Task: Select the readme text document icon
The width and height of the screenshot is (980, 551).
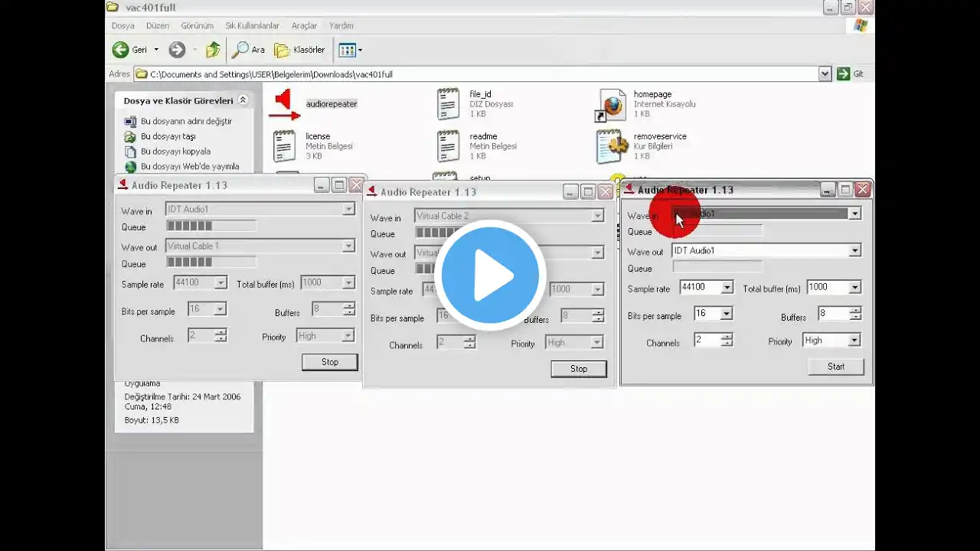Action: point(448,146)
